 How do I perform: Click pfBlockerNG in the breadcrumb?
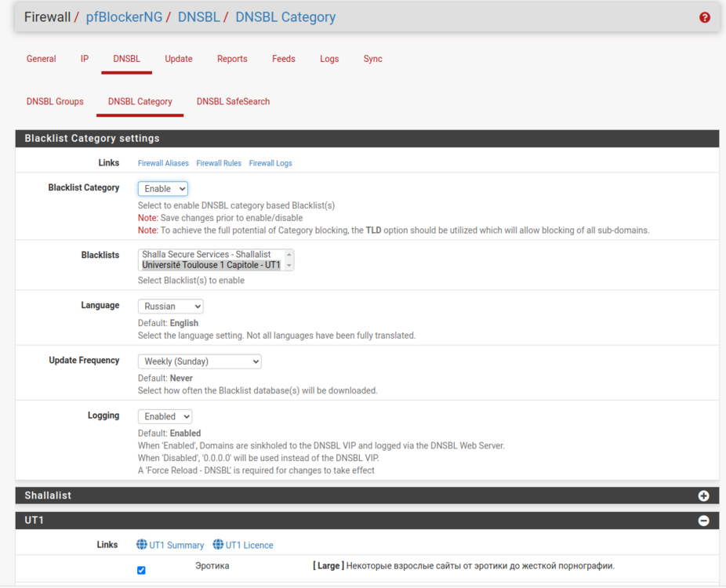click(124, 17)
